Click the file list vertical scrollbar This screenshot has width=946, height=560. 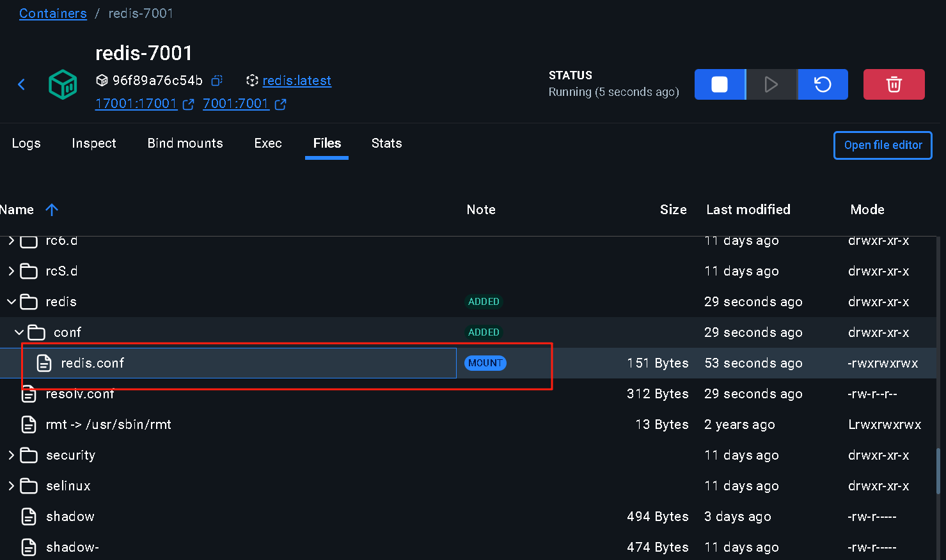coord(938,471)
